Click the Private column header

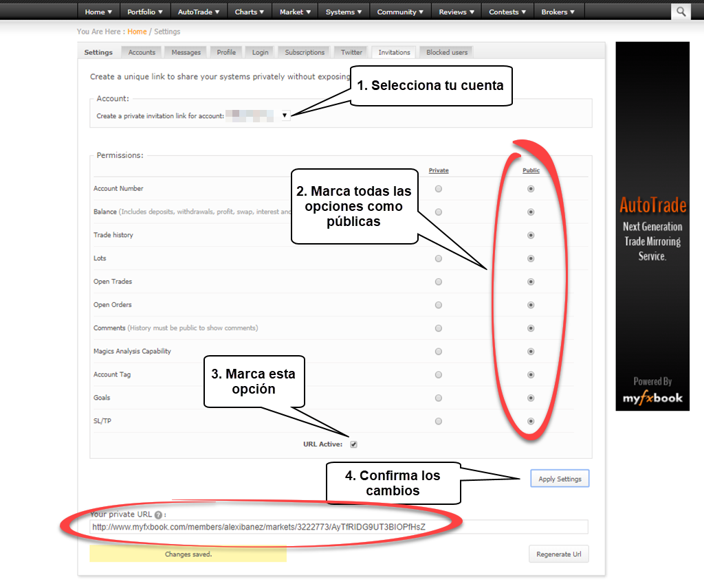click(438, 170)
